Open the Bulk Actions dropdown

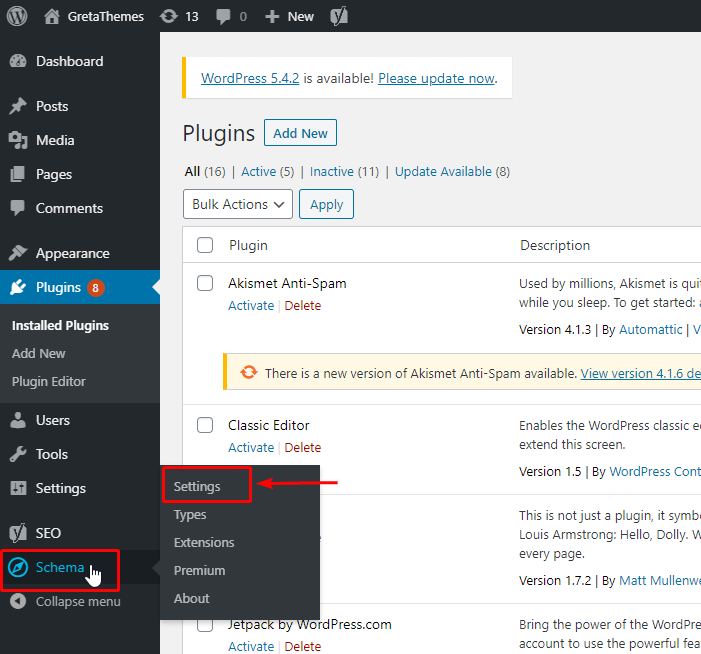point(238,204)
